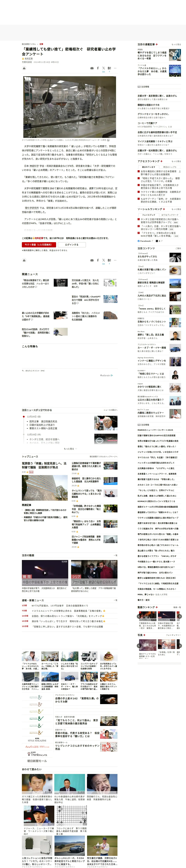This screenshot has height=868, width=186.
Task: Click the mail share icon under the byline
Action: click(92, 68)
